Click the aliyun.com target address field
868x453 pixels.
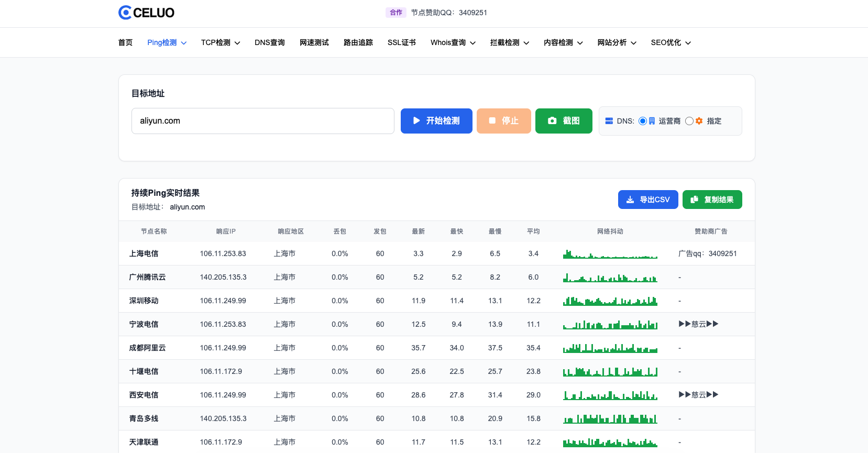coord(263,121)
